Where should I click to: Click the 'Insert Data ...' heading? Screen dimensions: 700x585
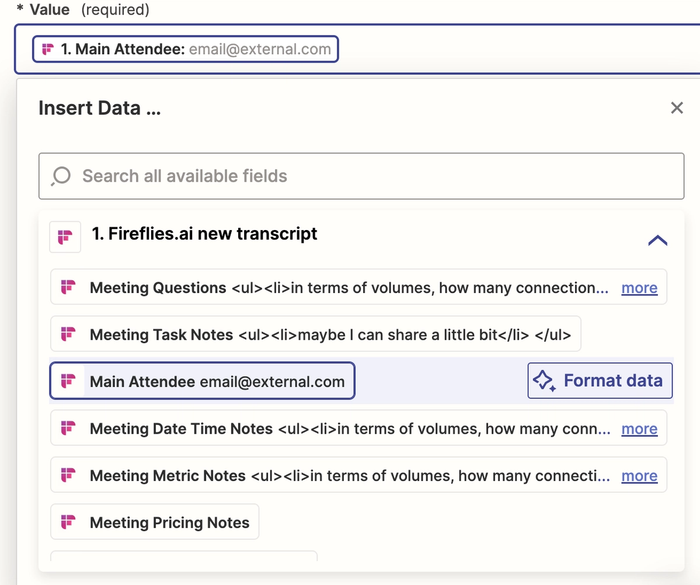pyautogui.click(x=100, y=108)
